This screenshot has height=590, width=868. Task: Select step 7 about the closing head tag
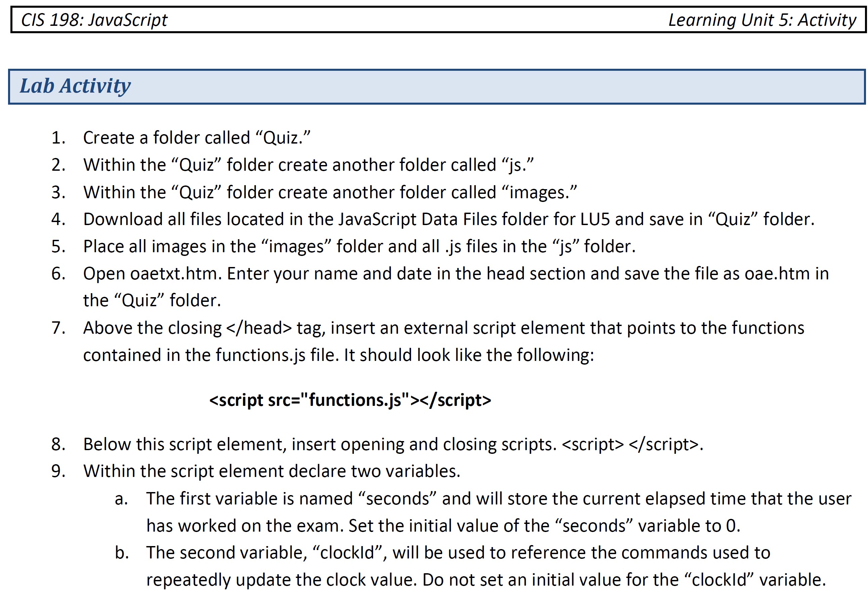point(422,328)
